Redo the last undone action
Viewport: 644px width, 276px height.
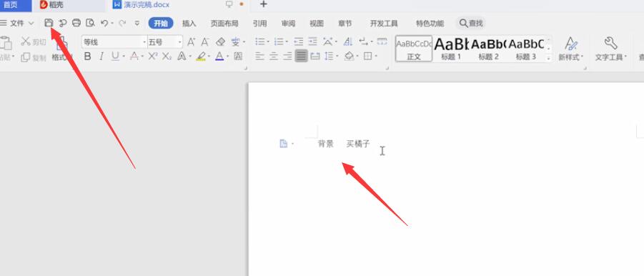point(122,24)
